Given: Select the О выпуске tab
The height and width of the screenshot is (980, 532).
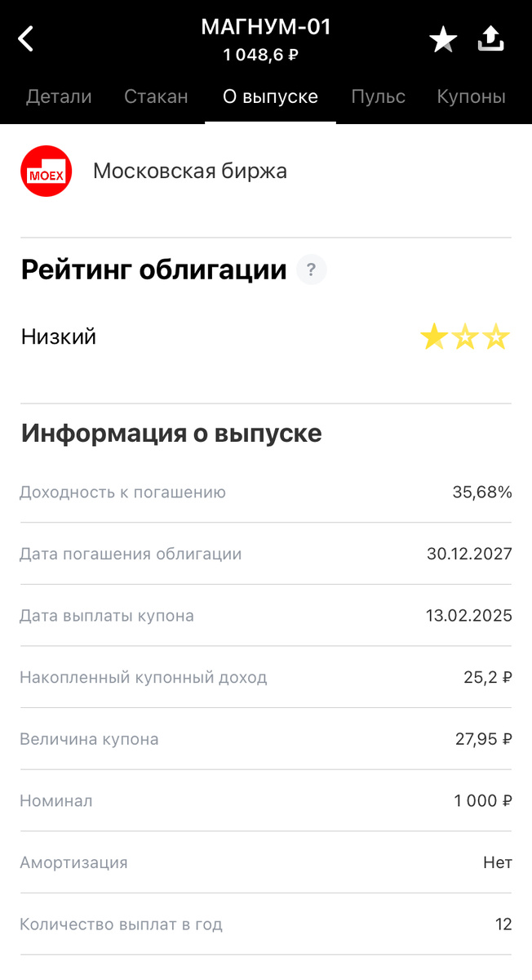Looking at the screenshot, I should (270, 96).
